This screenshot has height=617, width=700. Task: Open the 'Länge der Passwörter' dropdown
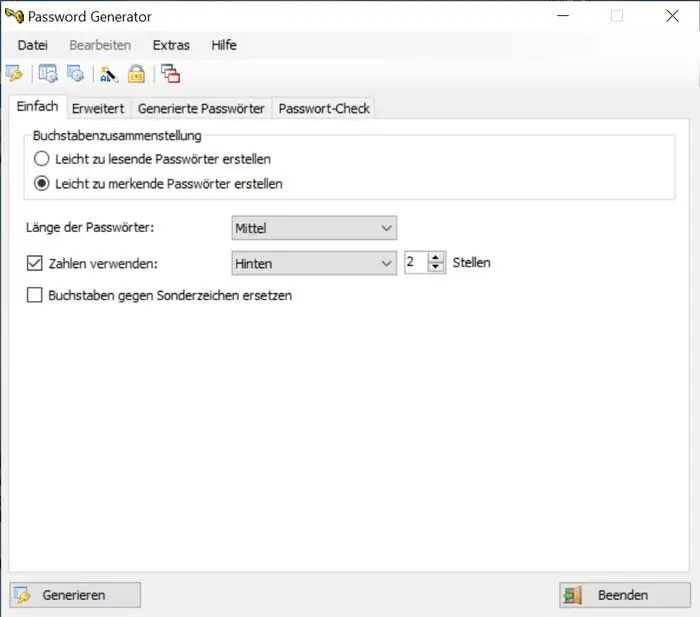314,228
